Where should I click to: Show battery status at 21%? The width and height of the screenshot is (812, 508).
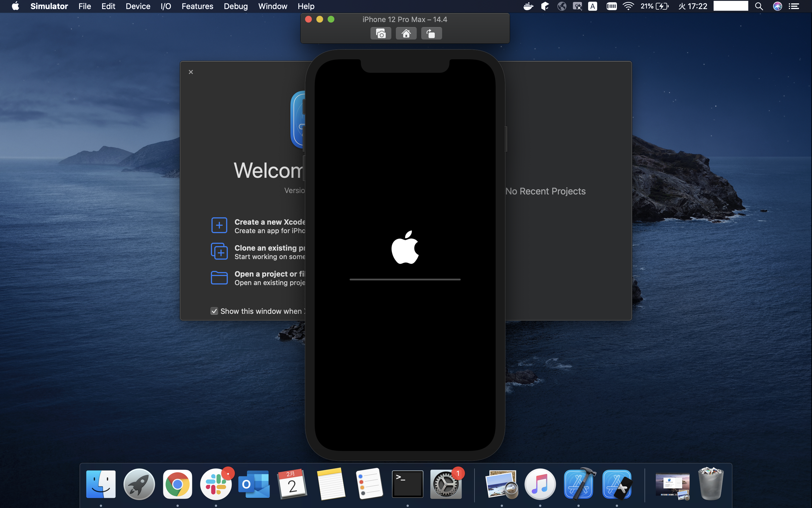[654, 6]
